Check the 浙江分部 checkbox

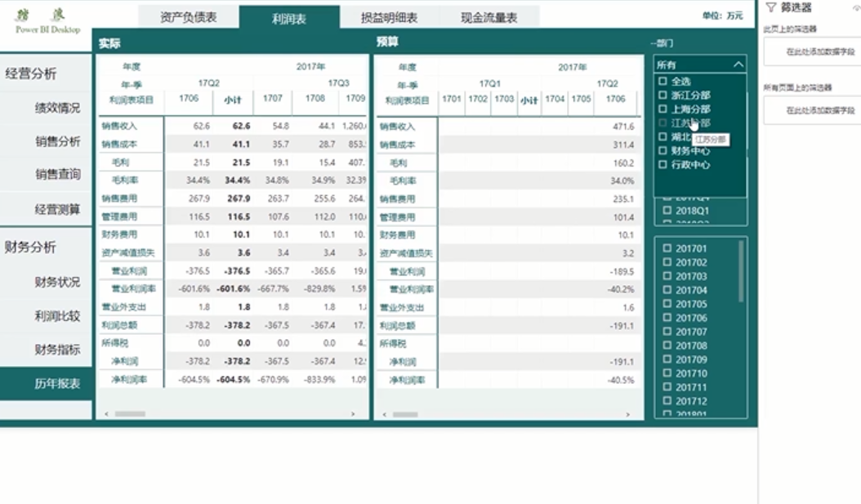(665, 96)
